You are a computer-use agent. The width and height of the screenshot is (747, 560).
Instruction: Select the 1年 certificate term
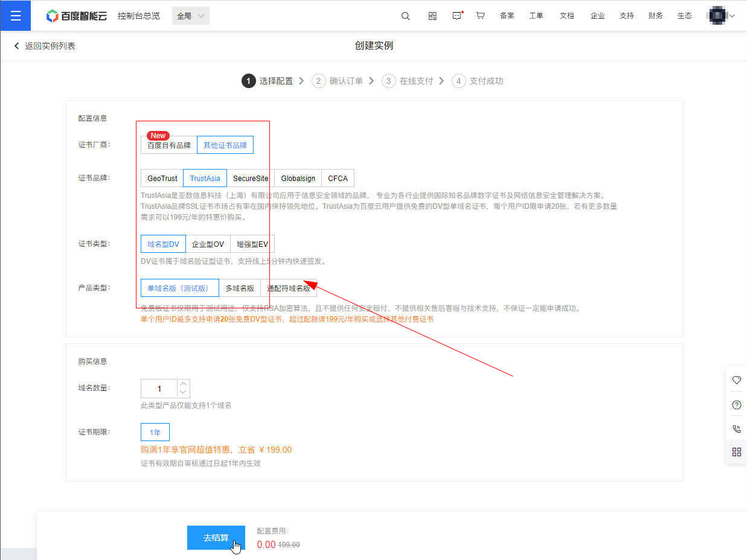coord(155,432)
